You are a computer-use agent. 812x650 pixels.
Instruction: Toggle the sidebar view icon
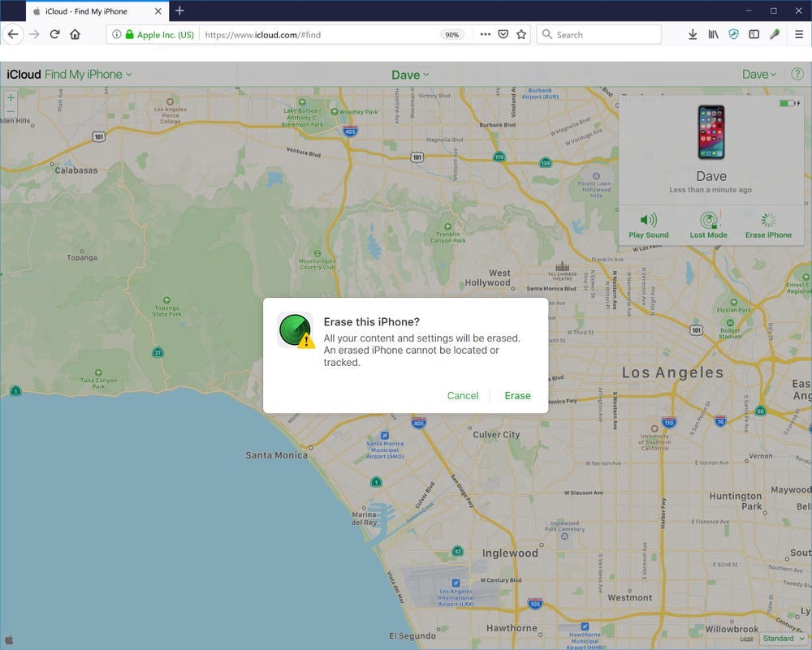[x=754, y=35]
